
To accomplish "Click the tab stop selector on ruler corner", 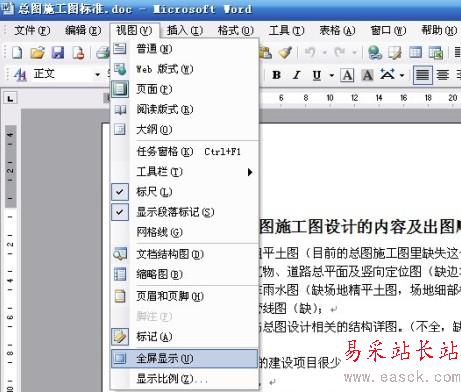I will (x=10, y=99).
